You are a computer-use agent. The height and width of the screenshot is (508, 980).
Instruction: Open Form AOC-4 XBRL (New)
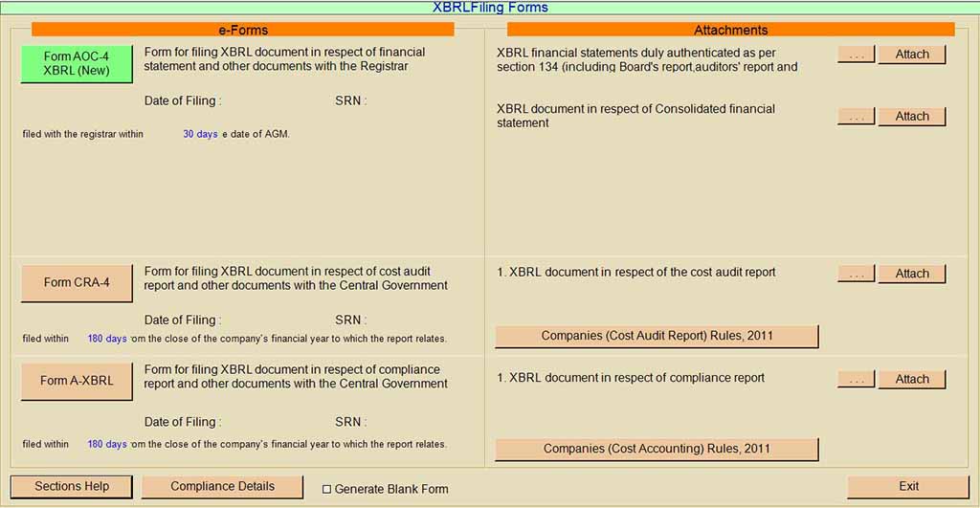pyautogui.click(x=77, y=64)
